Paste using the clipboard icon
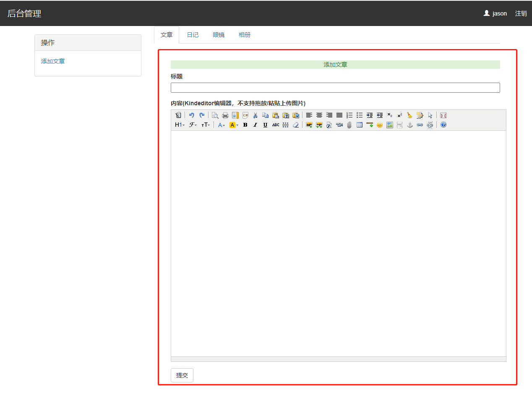This screenshot has height=395, width=532. pos(276,115)
